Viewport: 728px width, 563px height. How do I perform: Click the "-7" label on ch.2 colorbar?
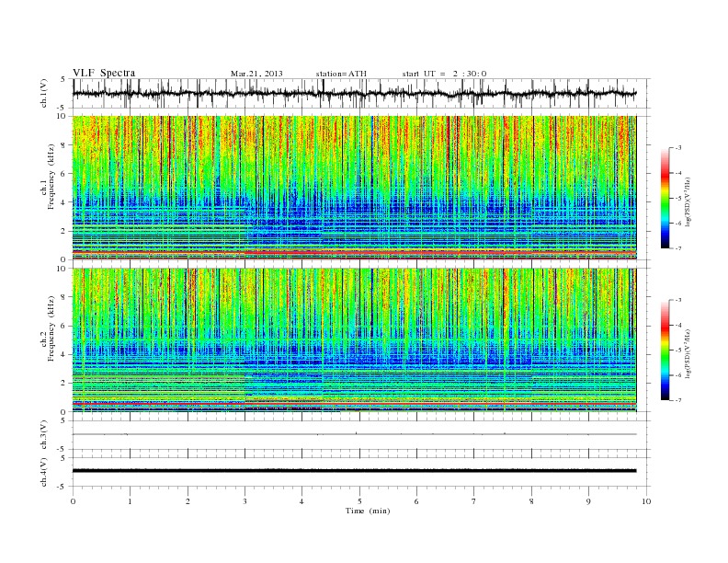[x=678, y=400]
